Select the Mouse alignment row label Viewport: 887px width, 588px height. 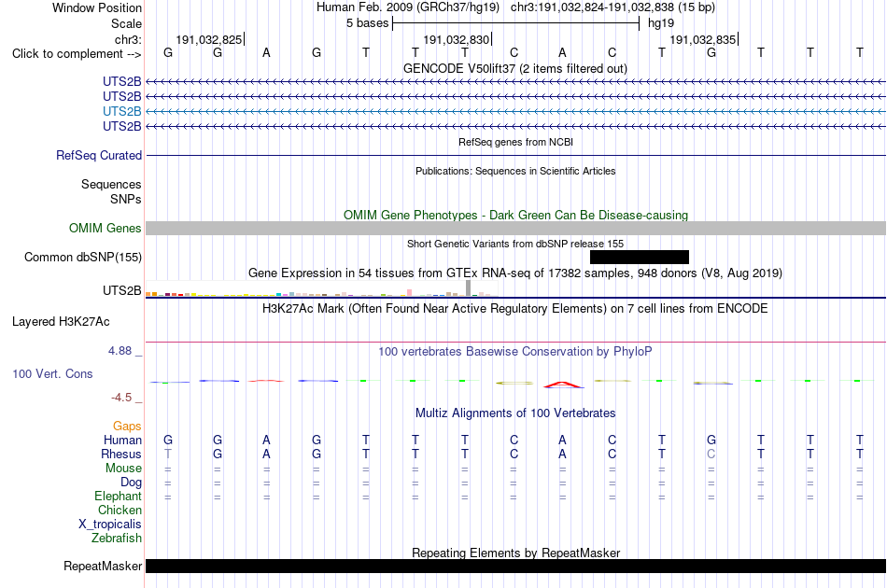tap(123, 469)
